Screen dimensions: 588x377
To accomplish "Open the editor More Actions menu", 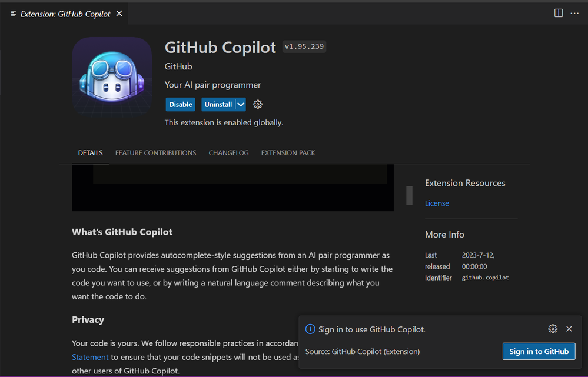I will [x=574, y=13].
